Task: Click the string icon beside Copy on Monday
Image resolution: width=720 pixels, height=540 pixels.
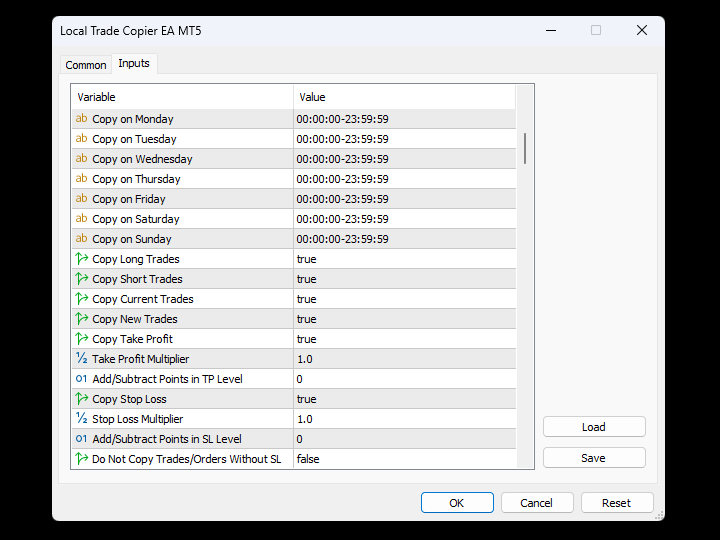Action: tap(81, 119)
